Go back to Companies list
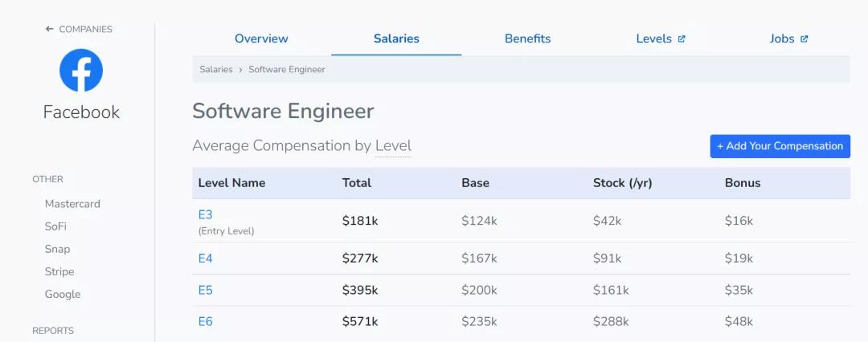The width and height of the screenshot is (868, 342). click(x=79, y=29)
